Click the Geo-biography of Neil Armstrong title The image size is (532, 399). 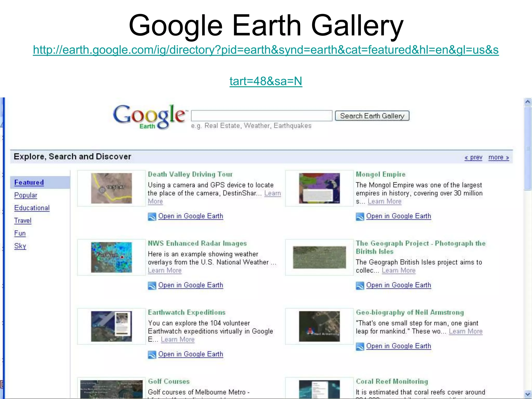pyautogui.click(x=410, y=312)
